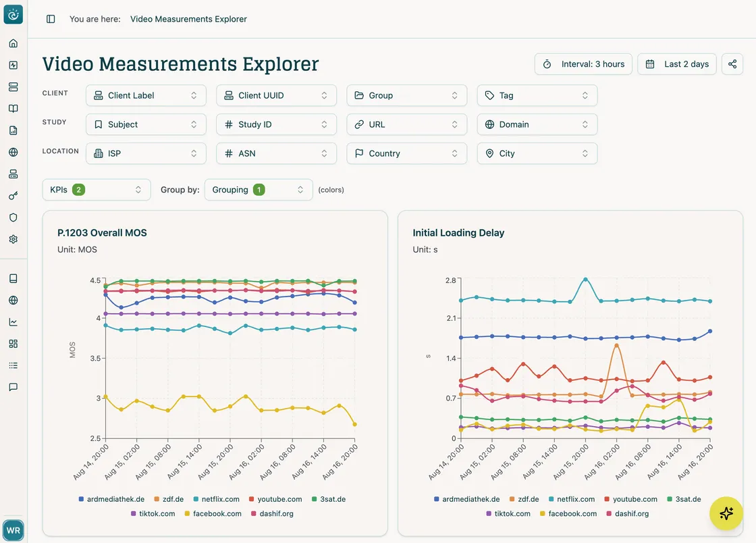Toggle ardmediathek.de series in the MOS chart legend
The image size is (756, 543).
(x=111, y=499)
